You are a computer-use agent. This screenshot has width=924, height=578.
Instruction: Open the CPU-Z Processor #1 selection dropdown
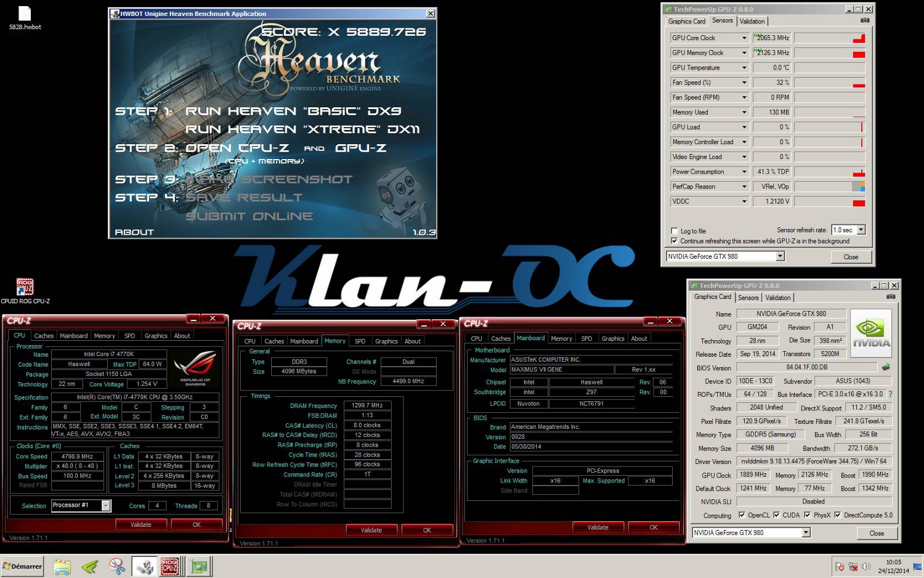[x=106, y=506]
